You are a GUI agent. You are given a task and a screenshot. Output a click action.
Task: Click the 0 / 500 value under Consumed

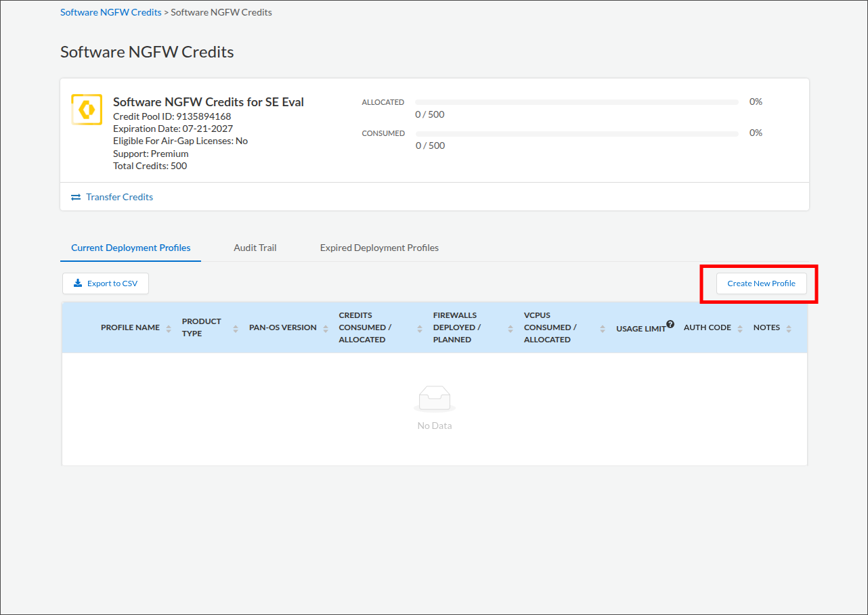(430, 145)
